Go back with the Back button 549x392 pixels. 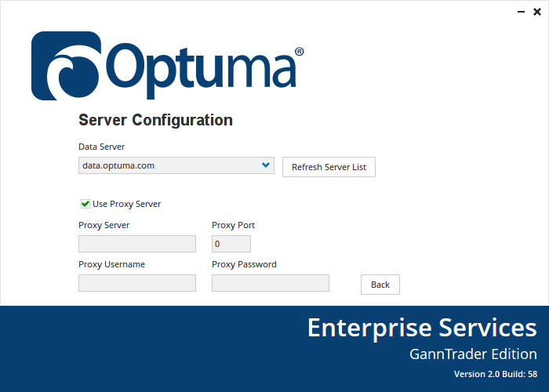380,285
